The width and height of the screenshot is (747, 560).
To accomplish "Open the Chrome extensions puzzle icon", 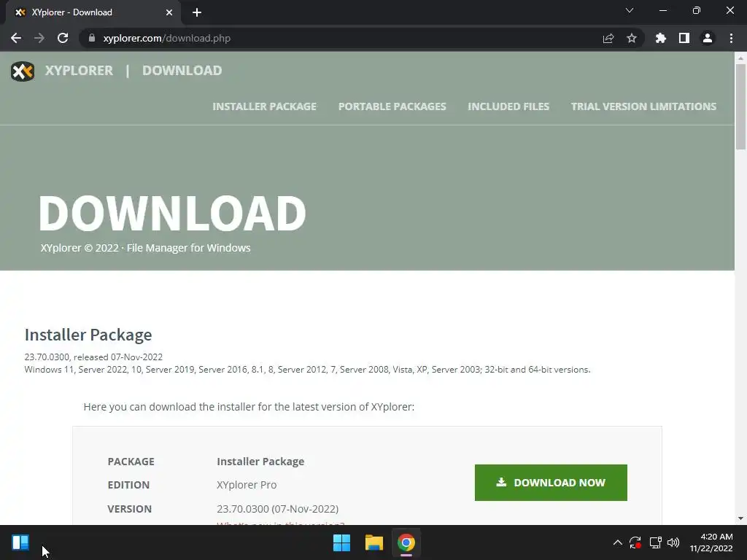I will pyautogui.click(x=661, y=38).
